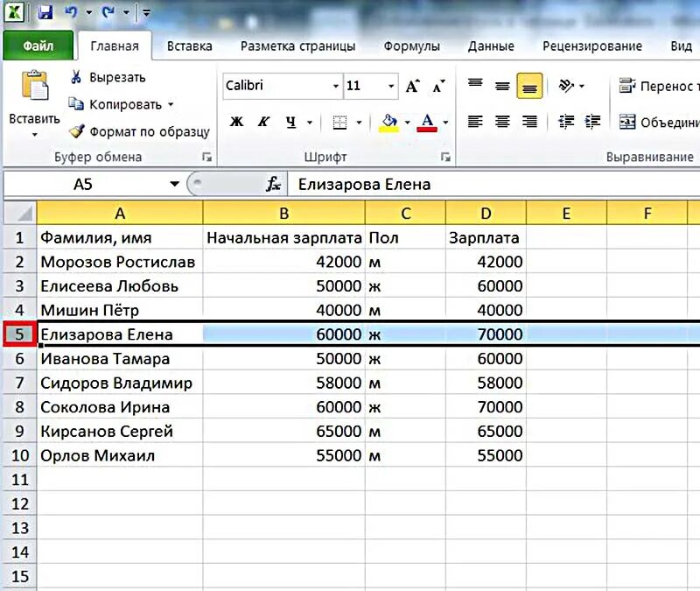Open the font size 11 dropdown

click(391, 86)
